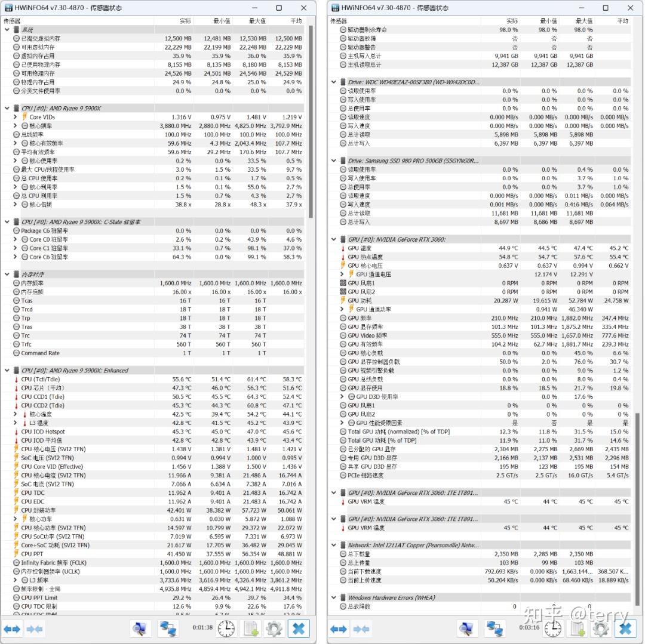Click the blue X icon in the left window toolbar

point(299,628)
